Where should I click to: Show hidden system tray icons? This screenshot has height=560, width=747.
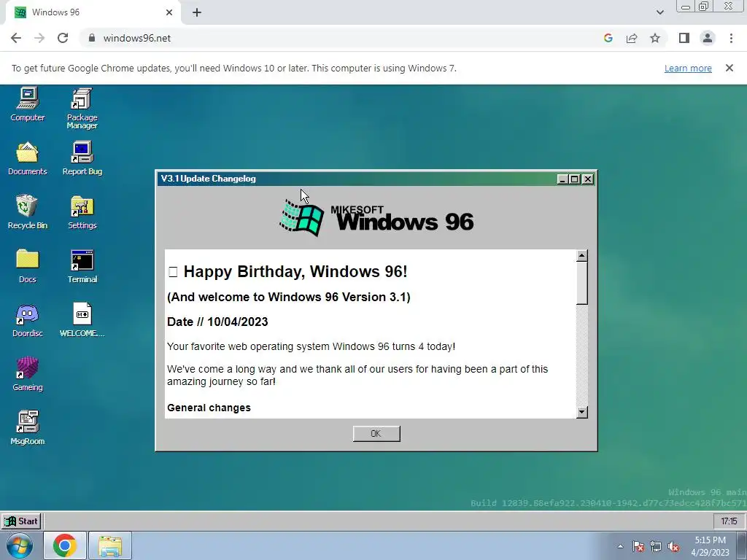coord(620,546)
